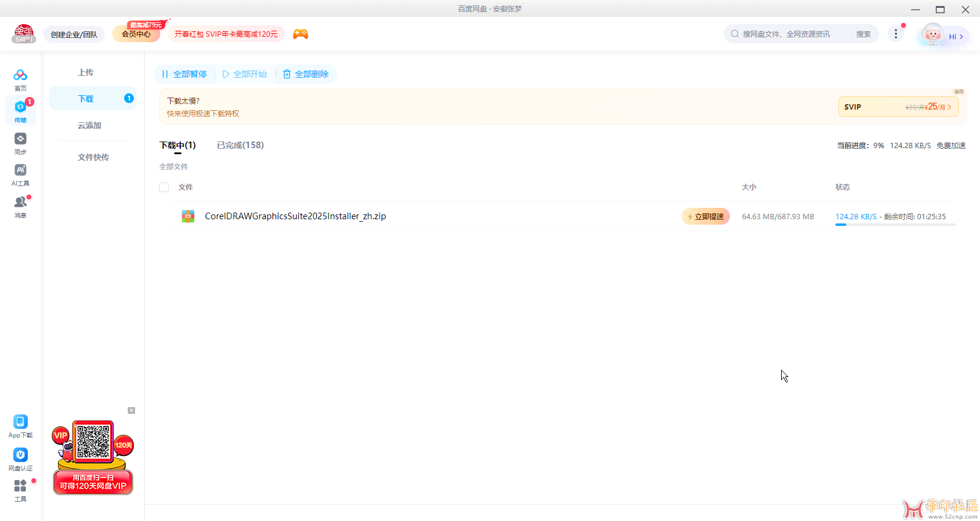Open the 消息 messages icon
The width and height of the screenshot is (980, 521).
tap(20, 202)
